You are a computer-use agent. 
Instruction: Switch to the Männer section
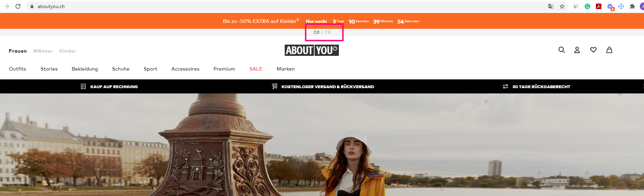click(43, 51)
